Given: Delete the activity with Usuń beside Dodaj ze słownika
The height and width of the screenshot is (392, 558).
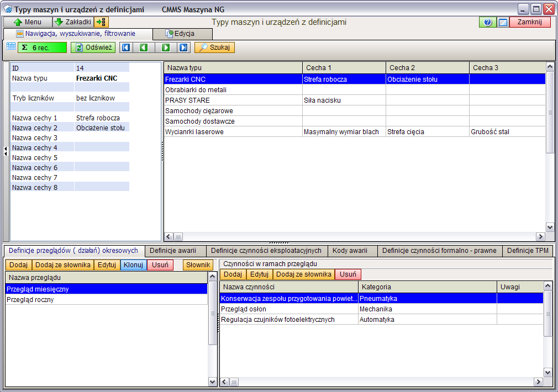Looking at the screenshot, I should [x=348, y=274].
